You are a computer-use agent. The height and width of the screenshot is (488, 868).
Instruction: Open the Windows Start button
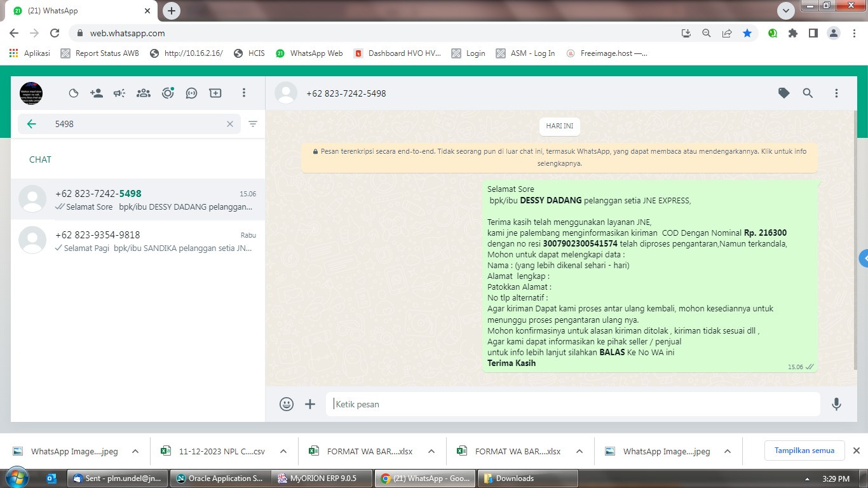pyautogui.click(x=16, y=478)
